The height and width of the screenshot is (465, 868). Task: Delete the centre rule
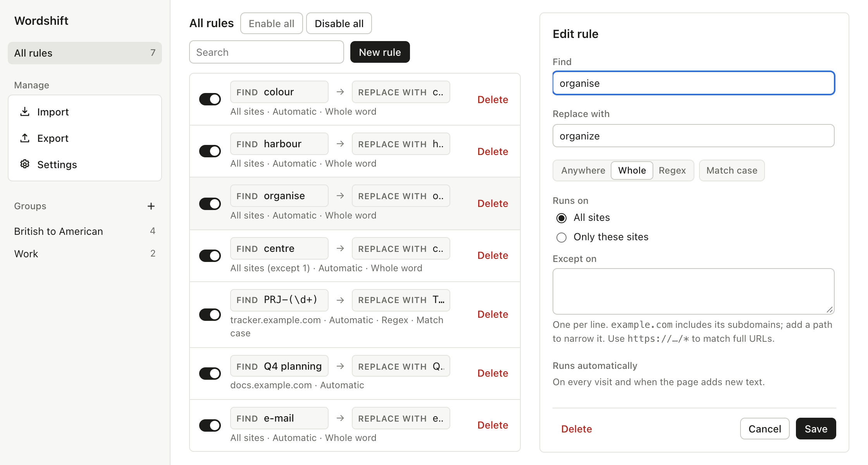[493, 255]
